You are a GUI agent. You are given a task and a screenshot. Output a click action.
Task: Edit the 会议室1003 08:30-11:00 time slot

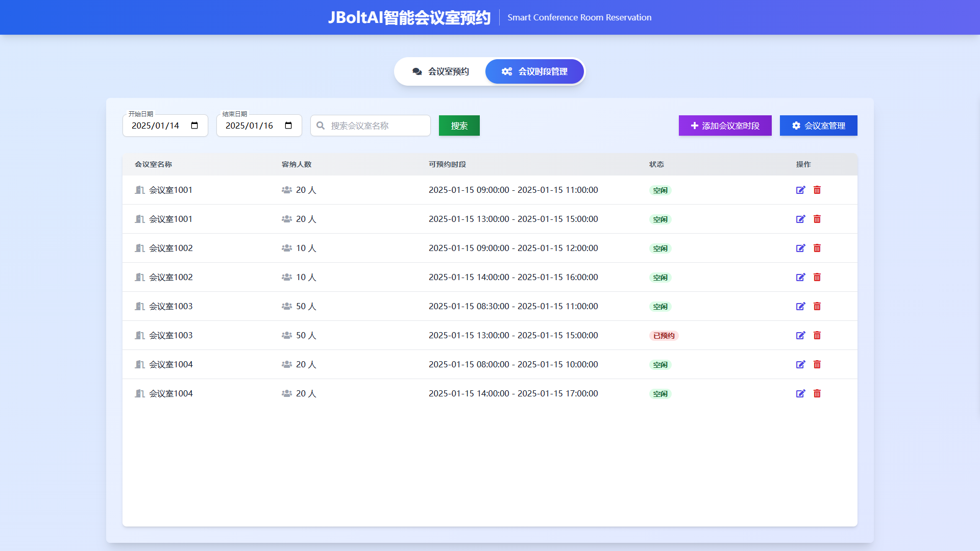[x=801, y=306]
